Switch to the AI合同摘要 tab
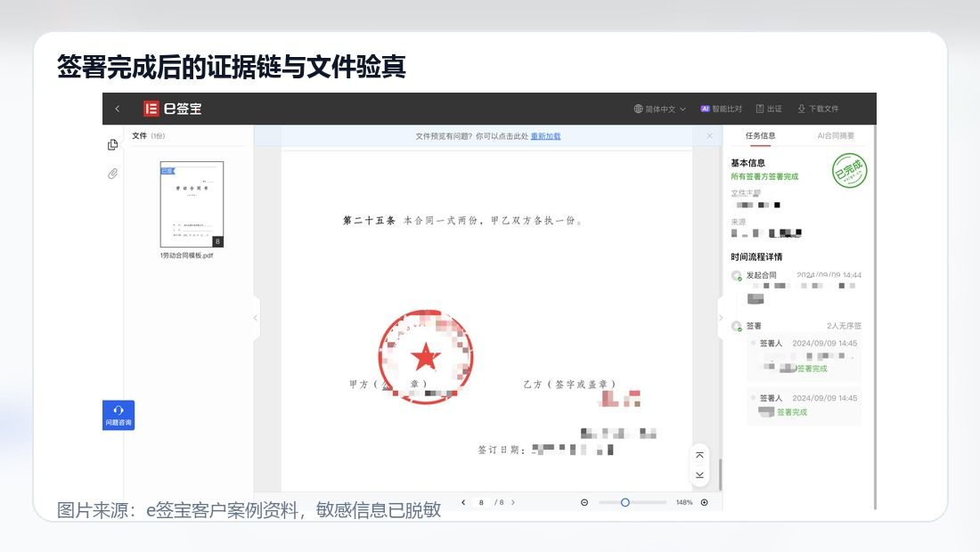The height and width of the screenshot is (552, 980). (836, 135)
